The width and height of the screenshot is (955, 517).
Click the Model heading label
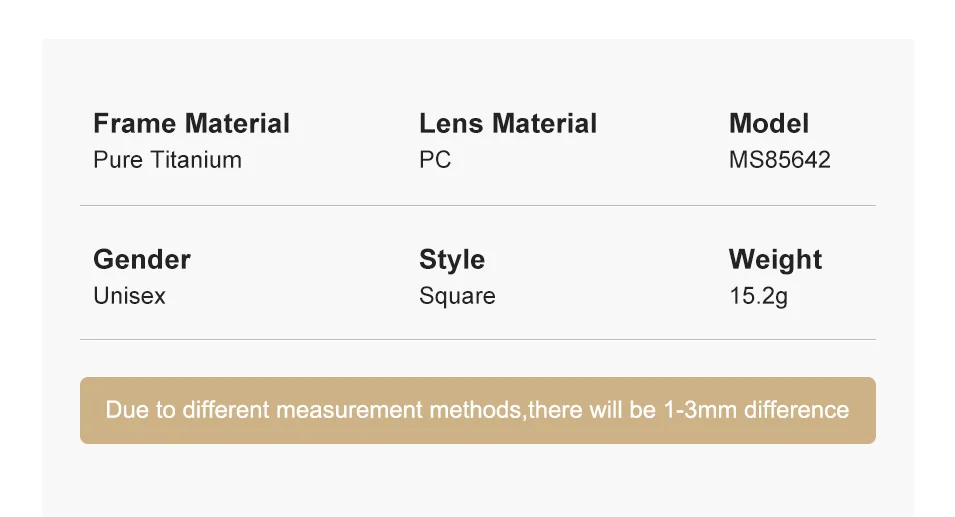click(x=768, y=124)
